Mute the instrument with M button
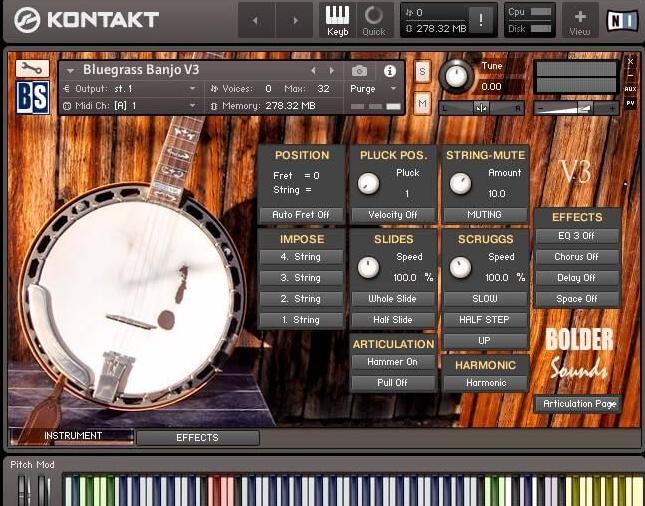This screenshot has width=645, height=506. [422, 103]
